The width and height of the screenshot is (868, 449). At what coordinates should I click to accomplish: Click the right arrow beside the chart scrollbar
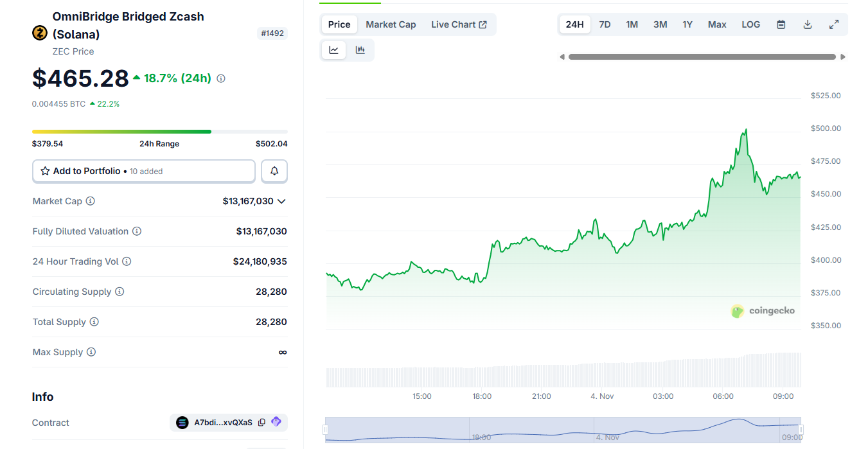(x=843, y=57)
